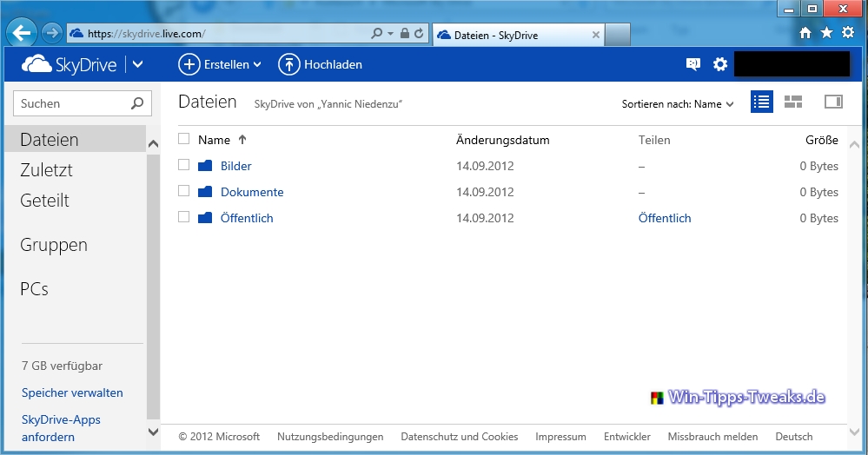Click Hochladen upload button
The width and height of the screenshot is (868, 455).
320,64
